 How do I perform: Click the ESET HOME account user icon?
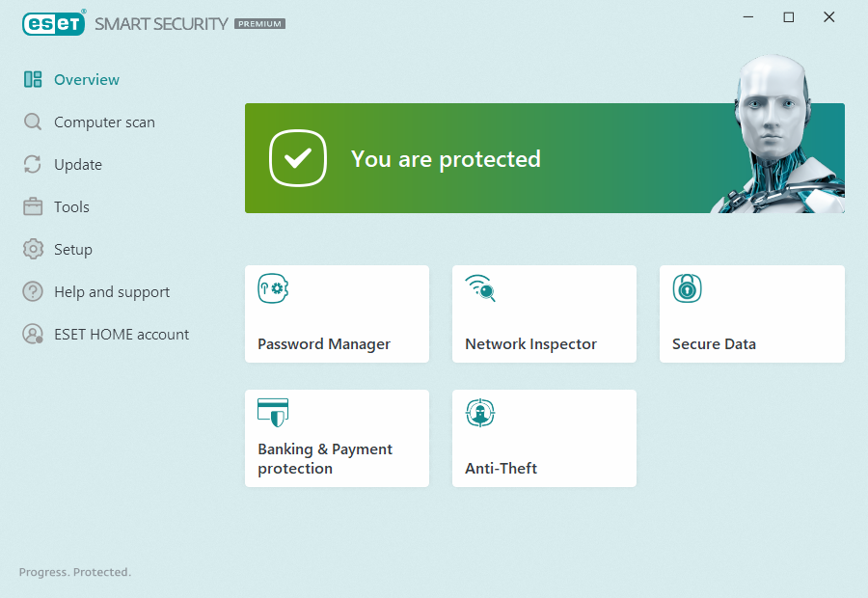coord(33,335)
